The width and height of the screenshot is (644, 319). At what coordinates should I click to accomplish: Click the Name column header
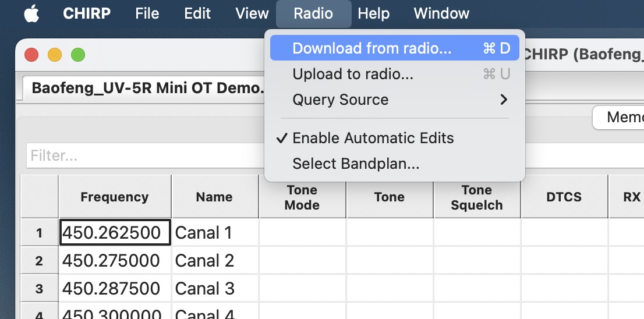[214, 197]
